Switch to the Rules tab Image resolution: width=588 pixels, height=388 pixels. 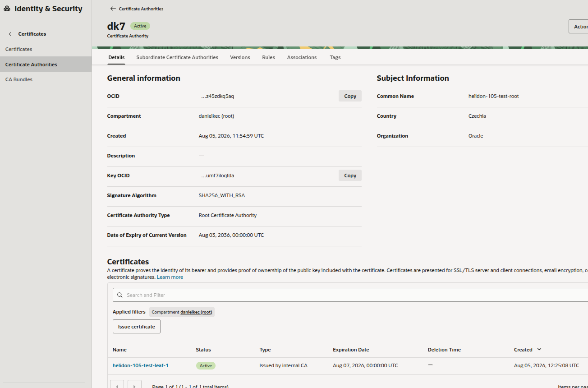268,57
